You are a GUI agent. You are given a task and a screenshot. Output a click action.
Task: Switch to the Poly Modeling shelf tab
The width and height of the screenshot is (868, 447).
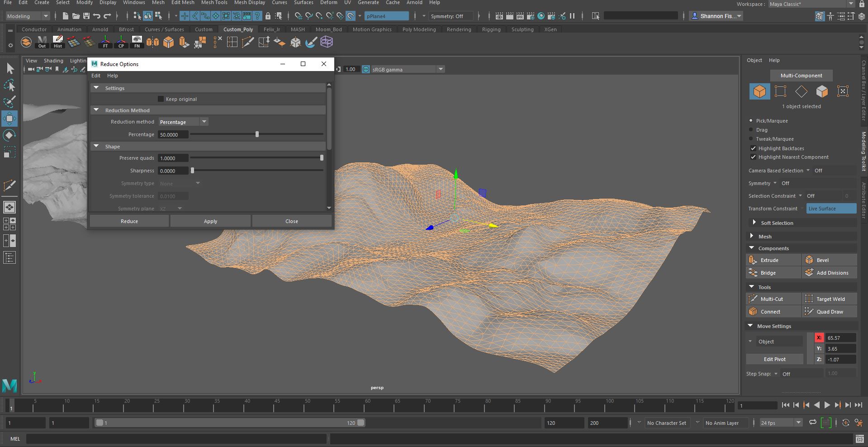(418, 29)
